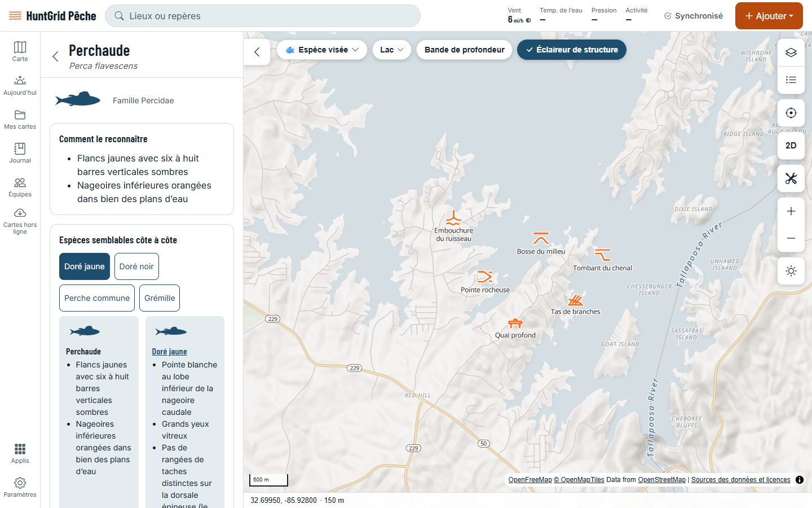Check the Synchronisé sync status
812x508 pixels.
click(x=694, y=16)
